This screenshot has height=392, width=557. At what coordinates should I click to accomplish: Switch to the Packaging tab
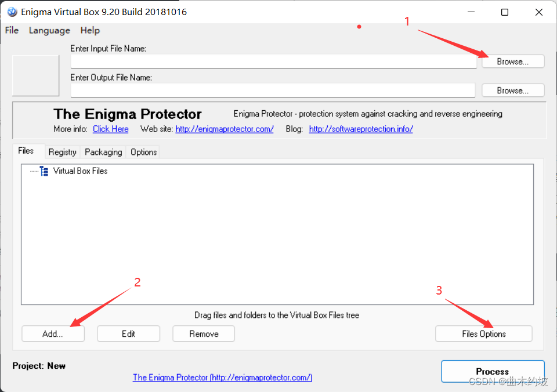point(103,152)
